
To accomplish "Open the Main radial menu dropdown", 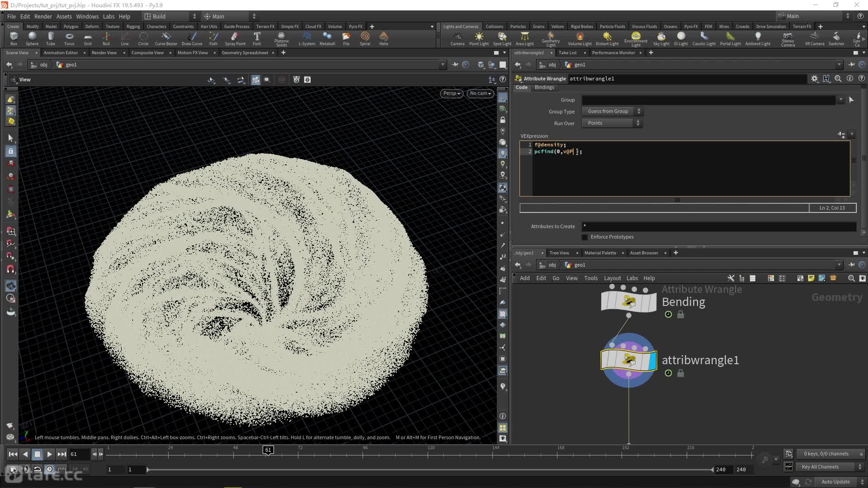I will 230,16.
